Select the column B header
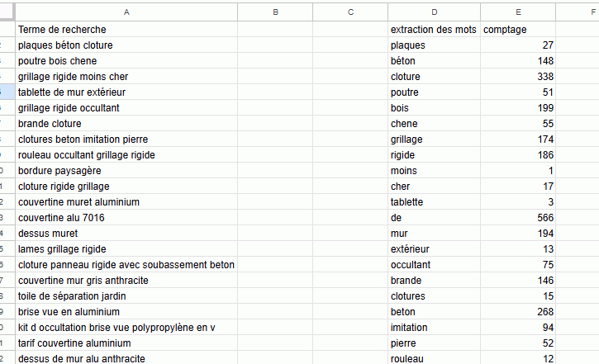 click(275, 12)
